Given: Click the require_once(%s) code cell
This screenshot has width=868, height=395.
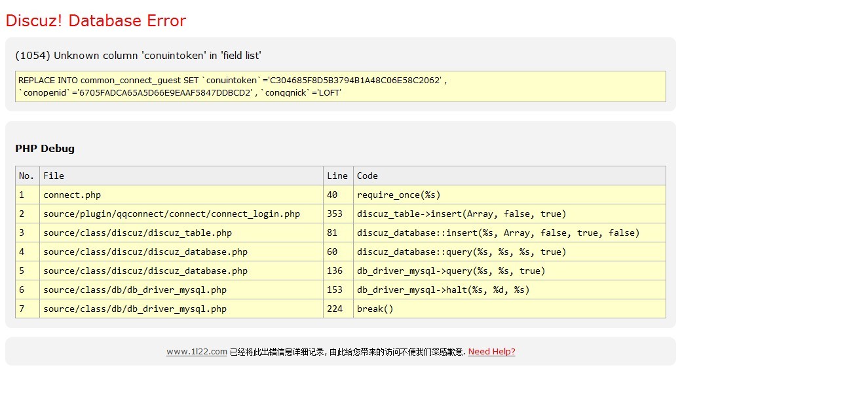Looking at the screenshot, I should coord(398,195).
